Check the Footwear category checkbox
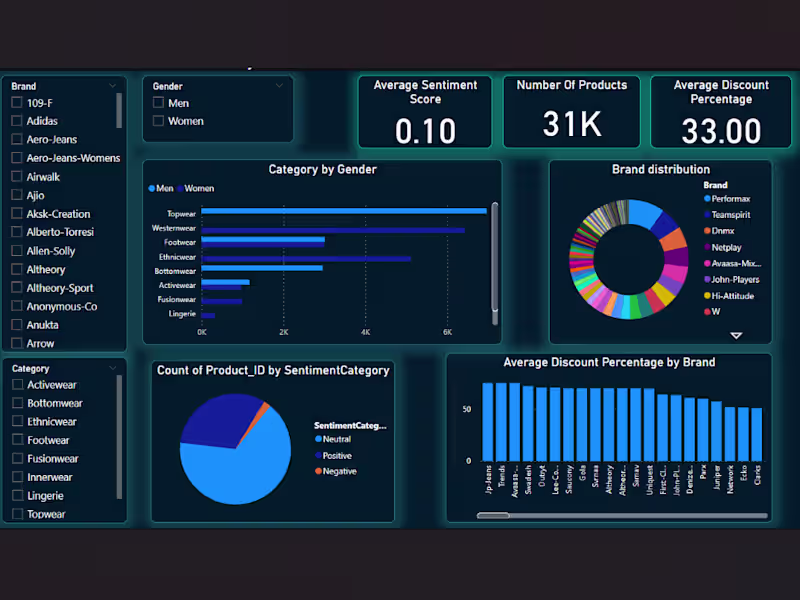Viewport: 800px width, 600px height. tap(17, 439)
